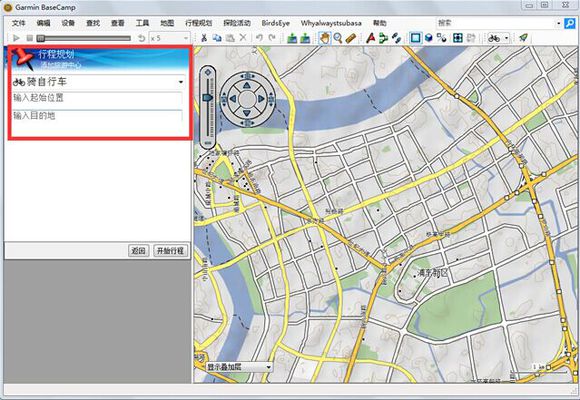Pan map left with compass arrow
The height and width of the screenshot is (400, 580).
(x=233, y=99)
